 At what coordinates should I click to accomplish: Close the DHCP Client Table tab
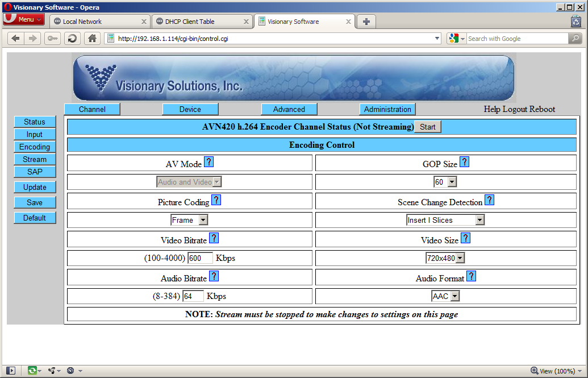(x=246, y=22)
